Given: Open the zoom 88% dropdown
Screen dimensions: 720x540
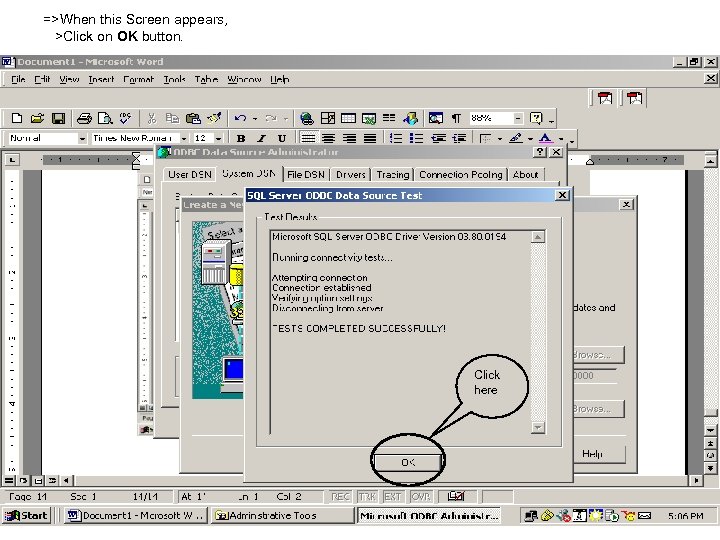Looking at the screenshot, I should (x=518, y=118).
